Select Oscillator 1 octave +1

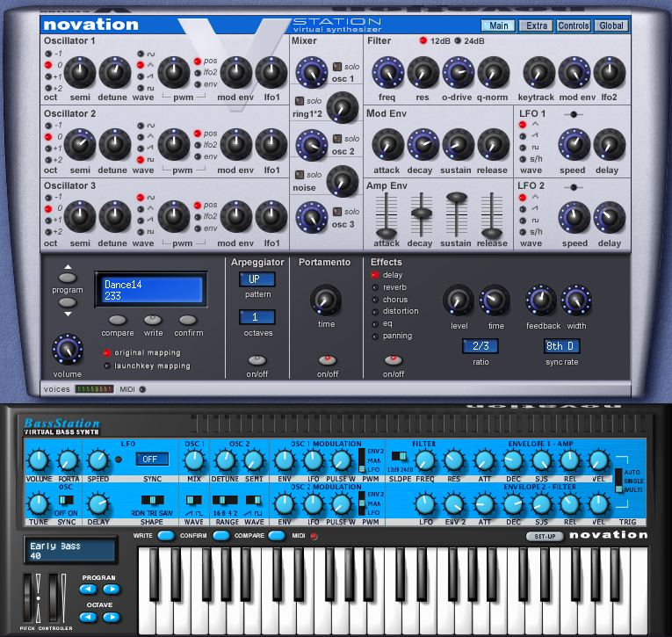[x=48, y=76]
